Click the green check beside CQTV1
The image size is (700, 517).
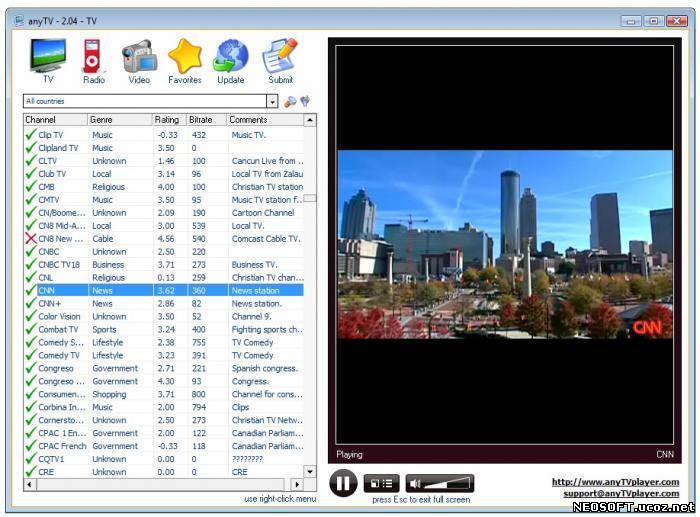tap(31, 459)
